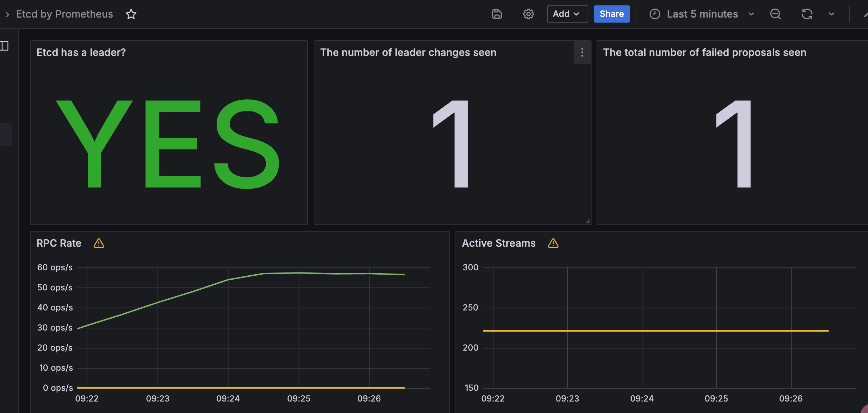
Task: Click Active Streams warning triangle icon
Action: 553,243
